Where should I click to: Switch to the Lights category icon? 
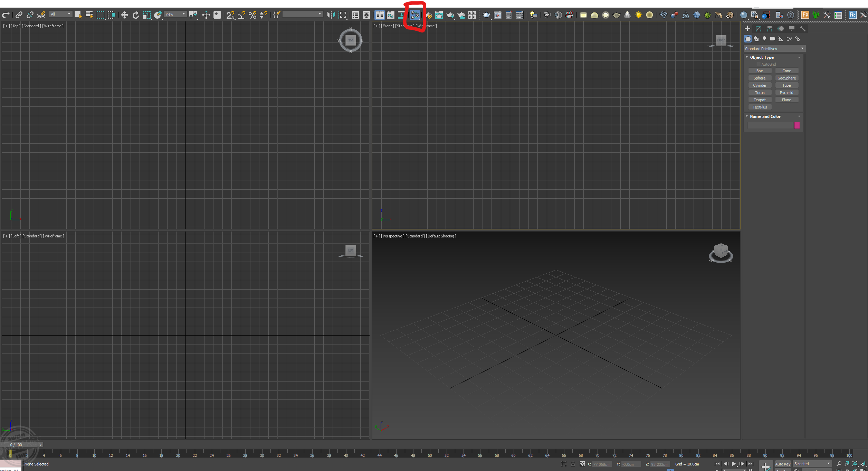(764, 39)
